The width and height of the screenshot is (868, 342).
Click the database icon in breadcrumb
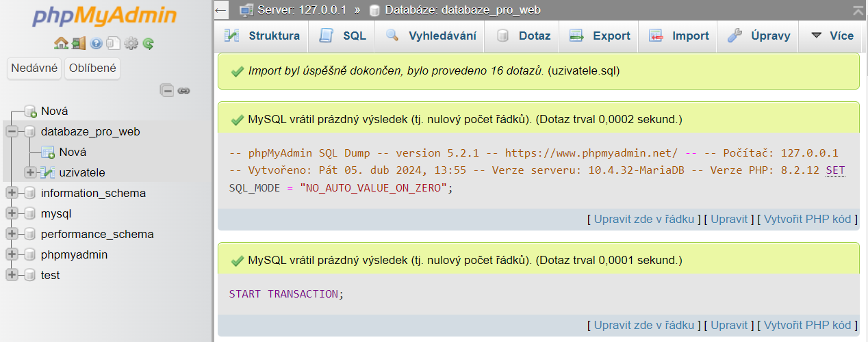tap(374, 10)
